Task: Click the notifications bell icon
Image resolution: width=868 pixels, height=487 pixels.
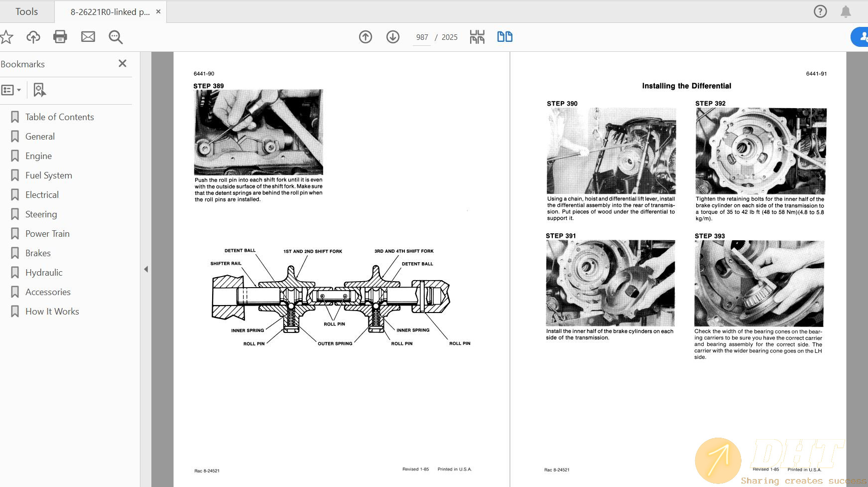Action: 846,11
